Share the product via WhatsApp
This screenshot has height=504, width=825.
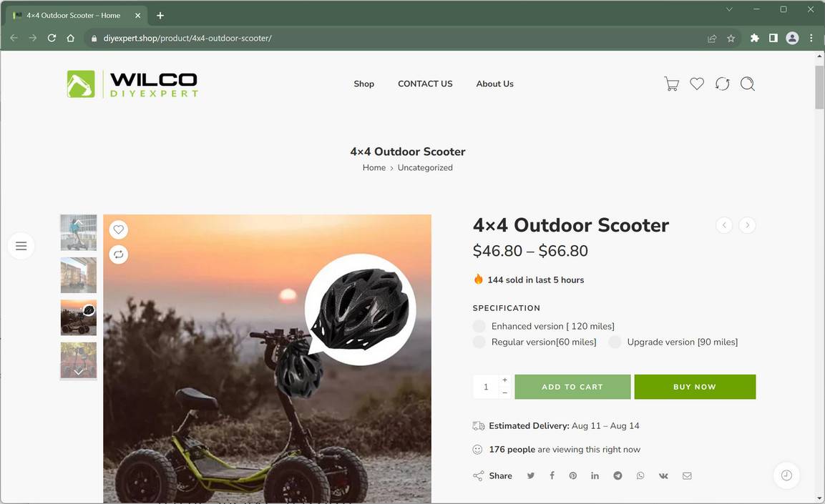pyautogui.click(x=640, y=475)
